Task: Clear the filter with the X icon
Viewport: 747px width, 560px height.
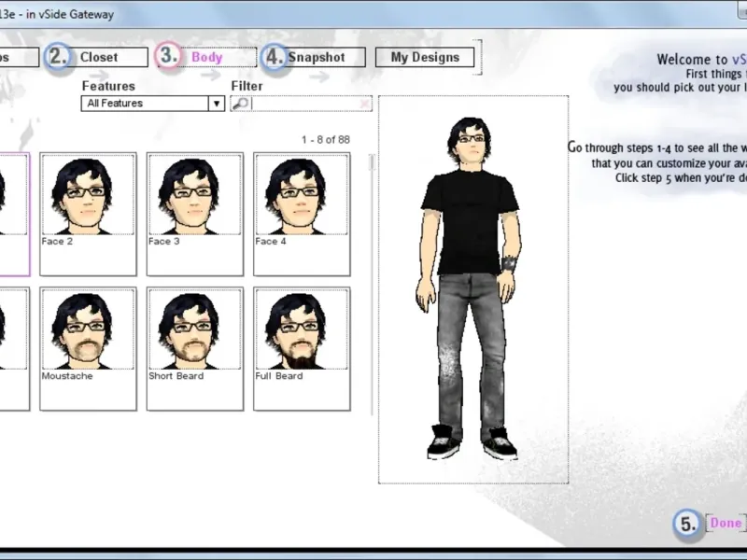Action: click(x=364, y=104)
